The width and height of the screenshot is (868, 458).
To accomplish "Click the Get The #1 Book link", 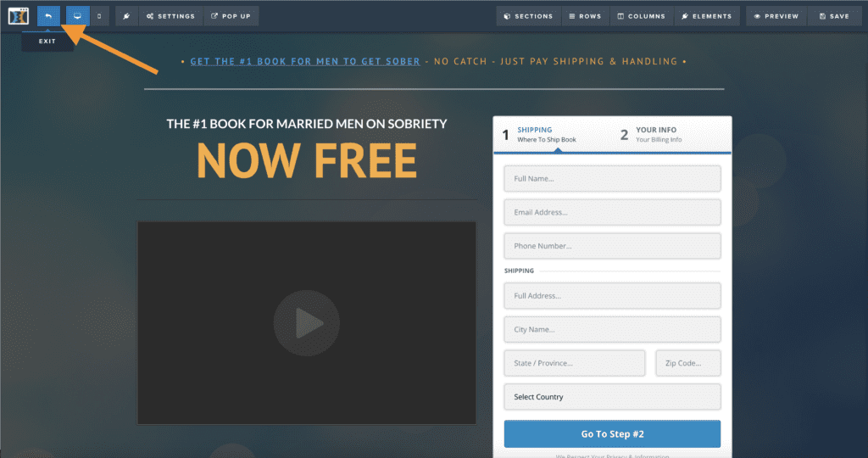I will [305, 61].
